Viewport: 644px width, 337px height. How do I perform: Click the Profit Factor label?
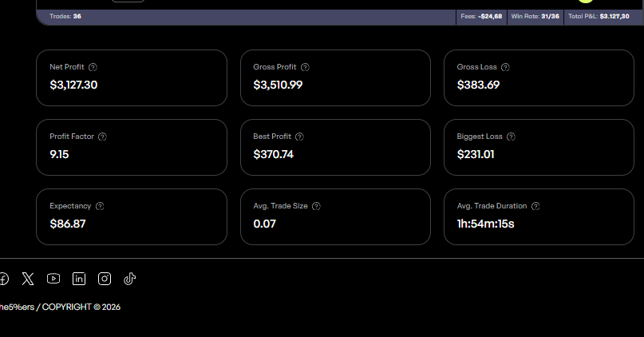click(72, 137)
